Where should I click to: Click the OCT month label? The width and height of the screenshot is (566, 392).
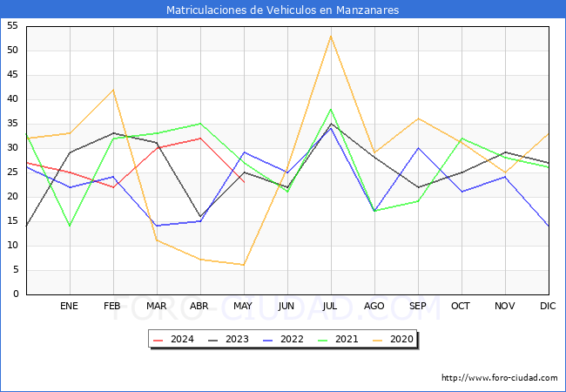tap(461, 306)
